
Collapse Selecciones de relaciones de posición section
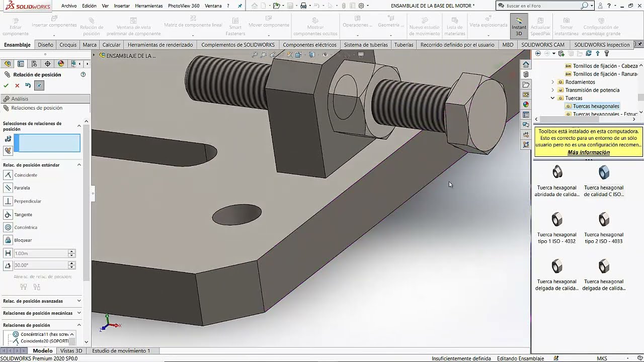point(79,125)
